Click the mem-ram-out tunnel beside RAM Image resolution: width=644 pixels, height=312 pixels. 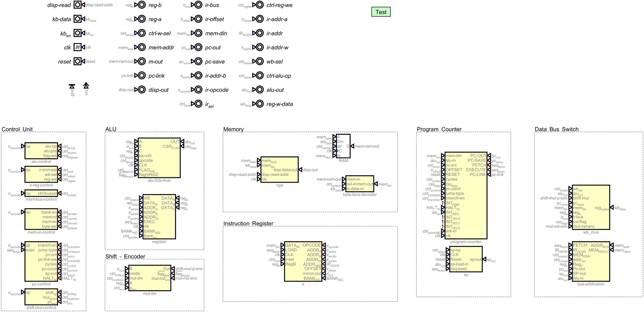[x=365, y=146]
